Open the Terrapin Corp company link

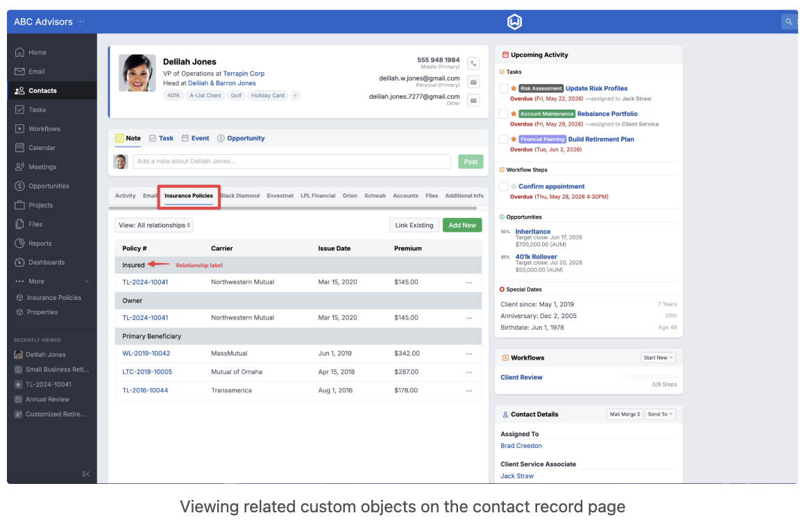tap(244, 74)
